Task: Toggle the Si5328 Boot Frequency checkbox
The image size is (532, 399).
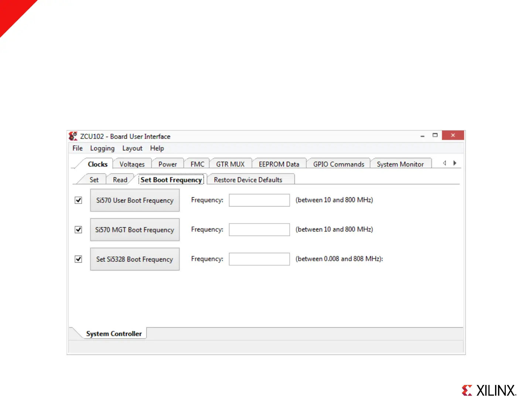Action: (78, 259)
